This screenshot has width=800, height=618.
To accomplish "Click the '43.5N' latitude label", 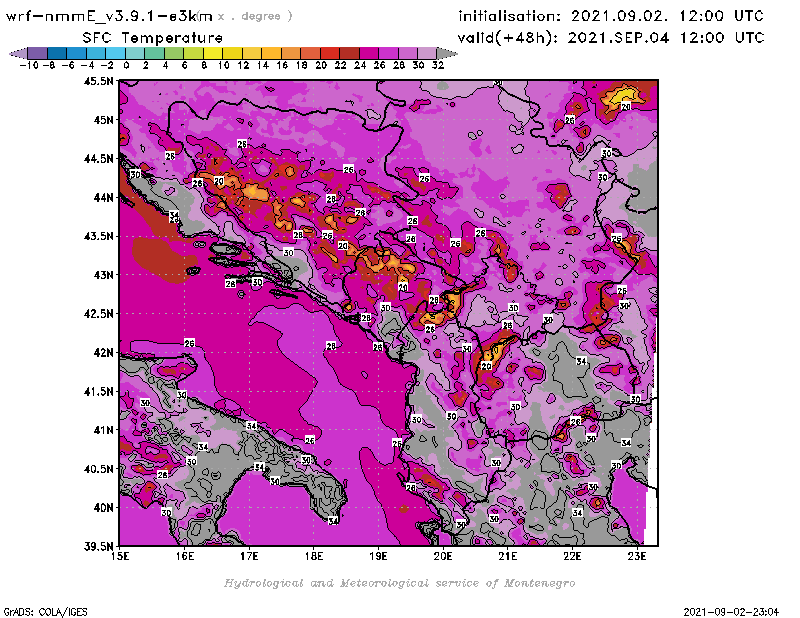I will coord(98,236).
